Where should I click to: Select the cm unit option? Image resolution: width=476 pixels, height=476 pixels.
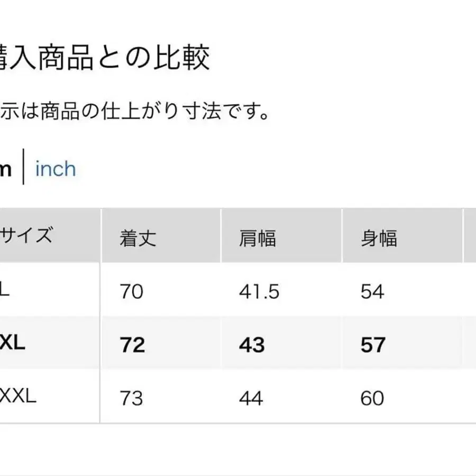click(6, 169)
